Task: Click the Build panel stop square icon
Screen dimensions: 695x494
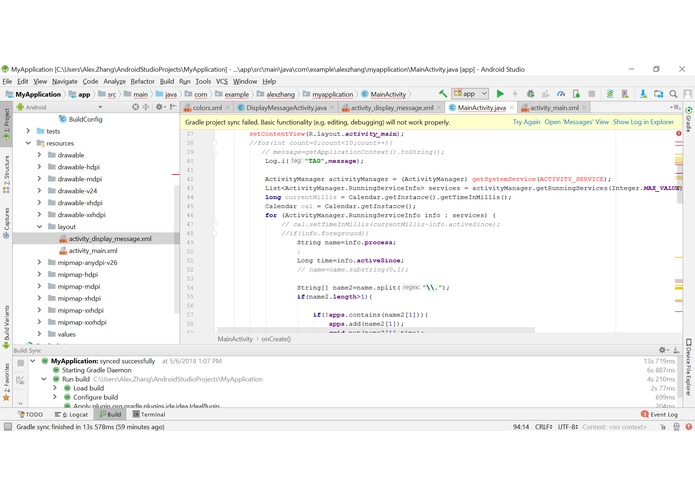Action: [x=20, y=363]
